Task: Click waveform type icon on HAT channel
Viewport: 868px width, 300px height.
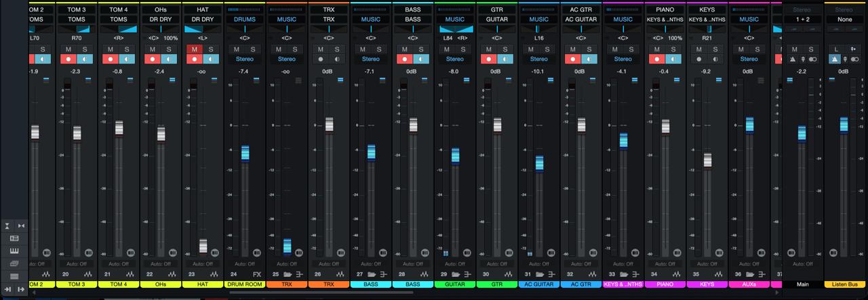Action: (214, 274)
